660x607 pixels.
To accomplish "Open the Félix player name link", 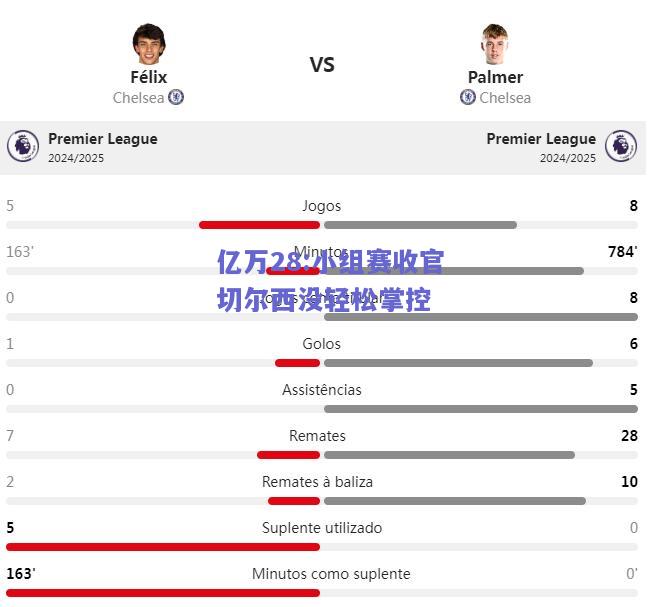I will 149,77.
